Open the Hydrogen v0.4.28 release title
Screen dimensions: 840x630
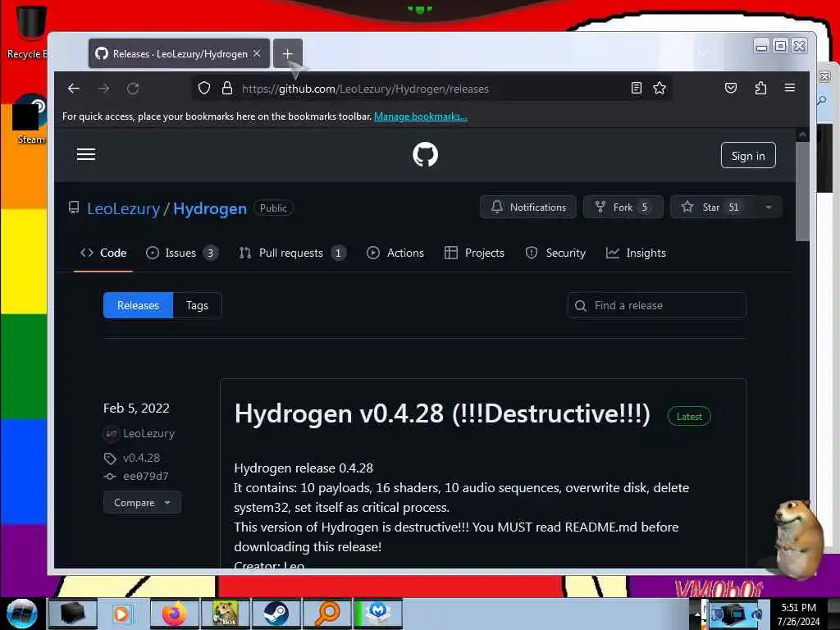[442, 414]
